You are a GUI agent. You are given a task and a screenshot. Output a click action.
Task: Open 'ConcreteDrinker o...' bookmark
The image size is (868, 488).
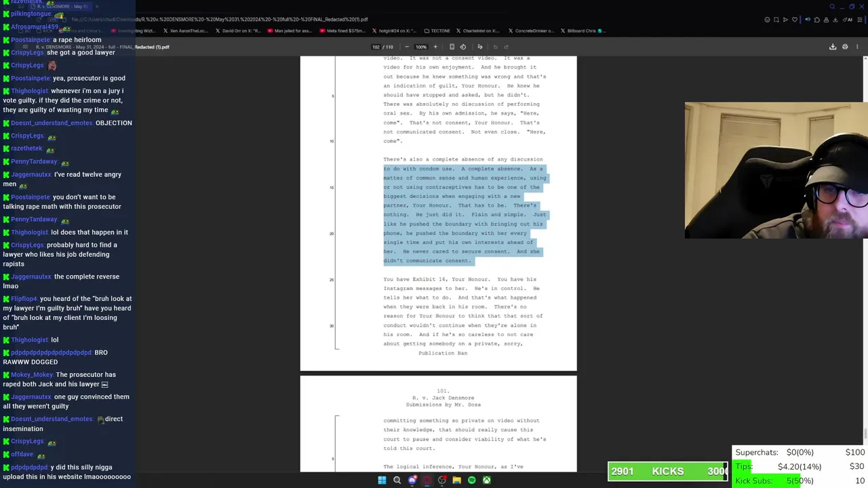pyautogui.click(x=530, y=30)
